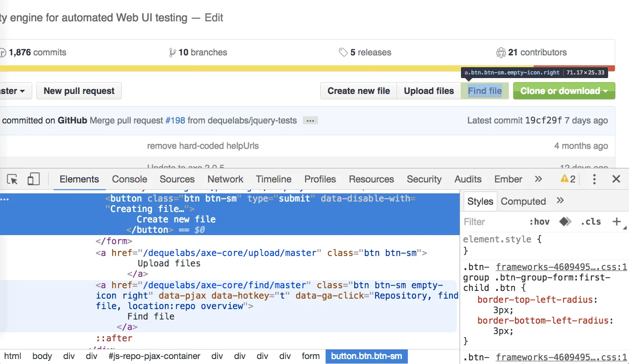This screenshot has width=629, height=364.
Task: Open the Network panel
Action: (225, 179)
